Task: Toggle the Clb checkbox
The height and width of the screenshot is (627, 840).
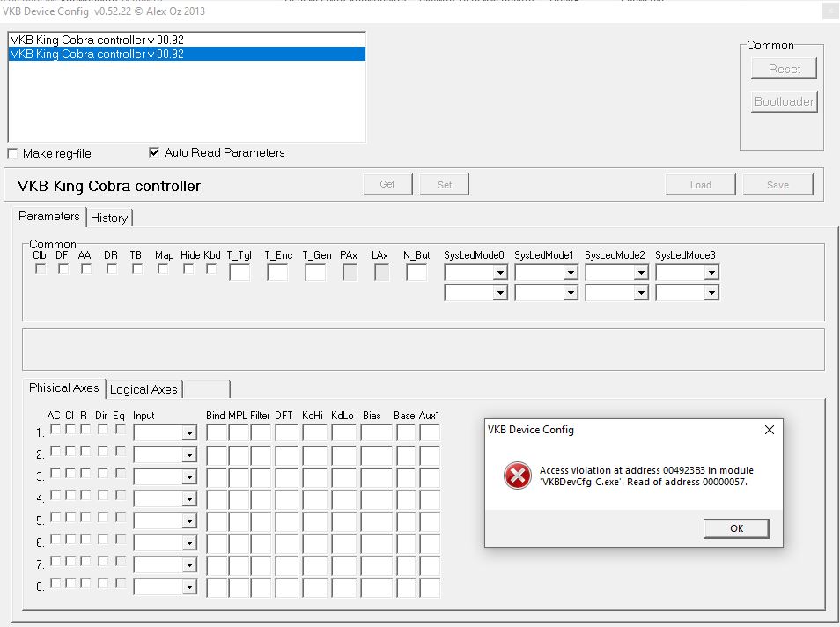Action: point(41,269)
